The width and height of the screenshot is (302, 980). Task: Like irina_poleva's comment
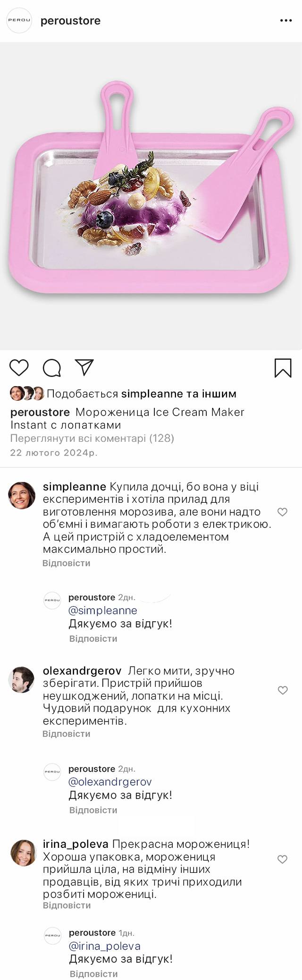[x=282, y=859]
